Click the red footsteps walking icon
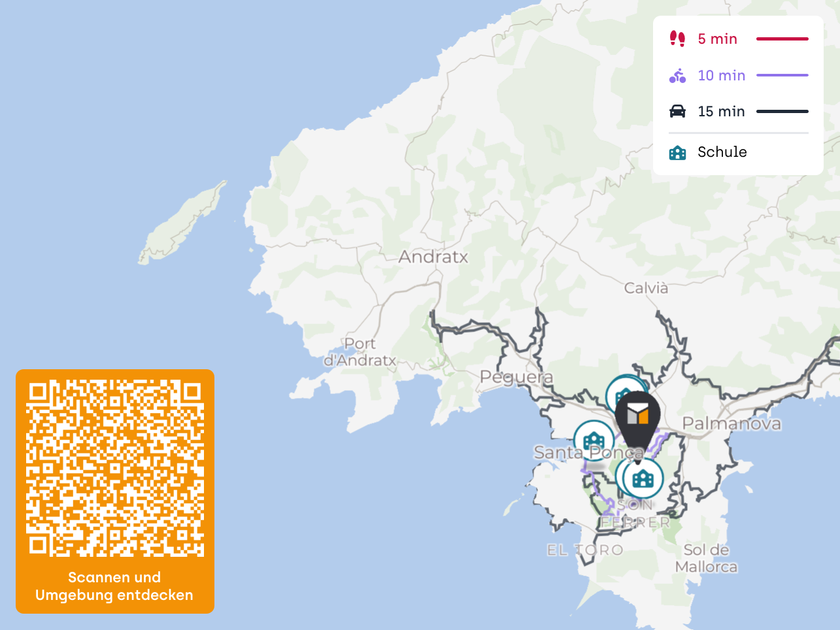 point(677,39)
